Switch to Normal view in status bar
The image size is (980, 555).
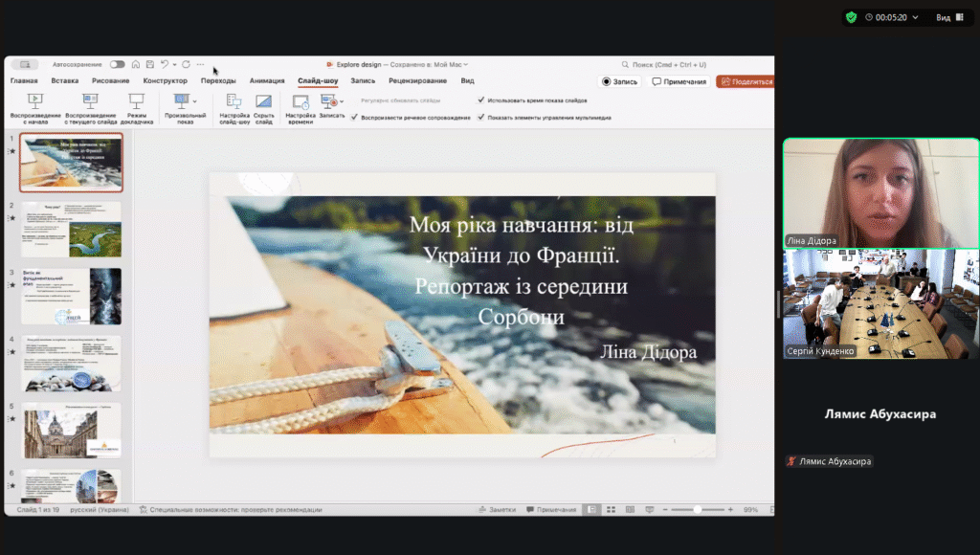pyautogui.click(x=591, y=509)
